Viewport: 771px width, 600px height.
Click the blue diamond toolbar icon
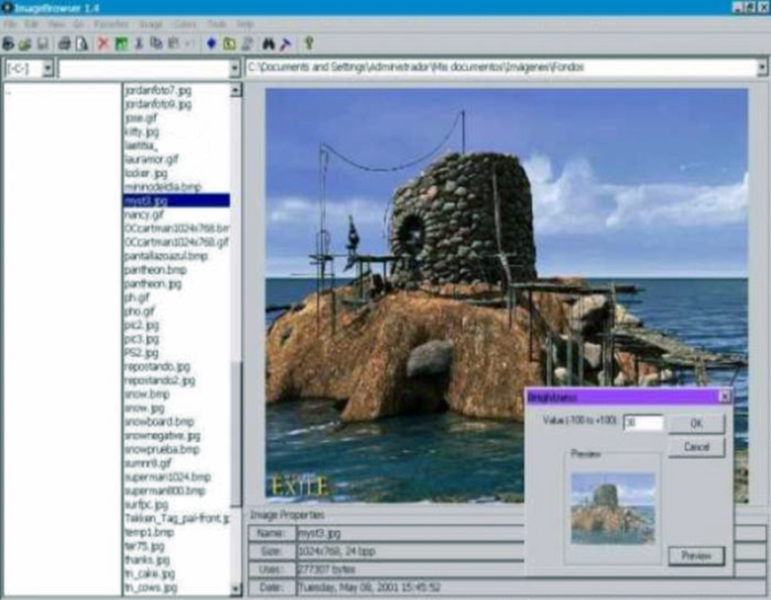coord(211,44)
